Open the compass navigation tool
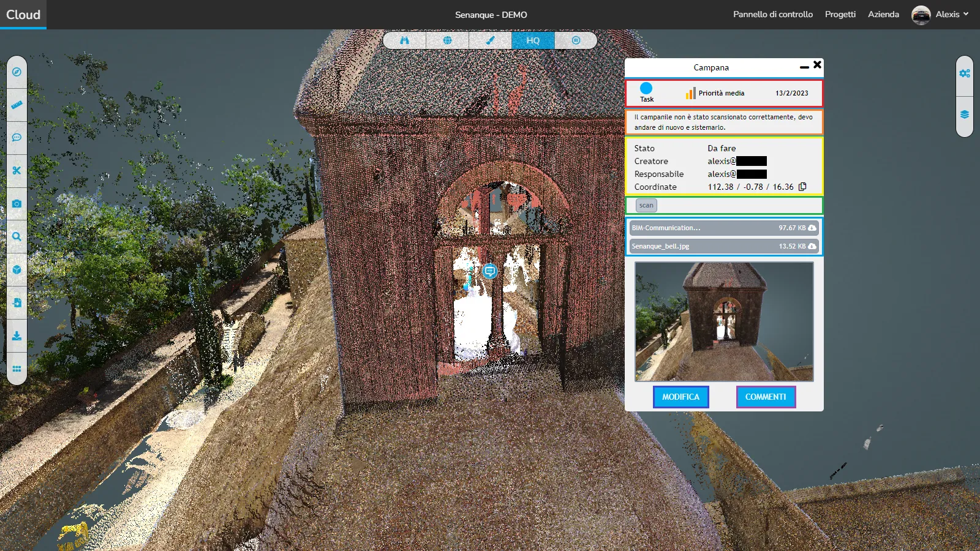 pos(17,72)
